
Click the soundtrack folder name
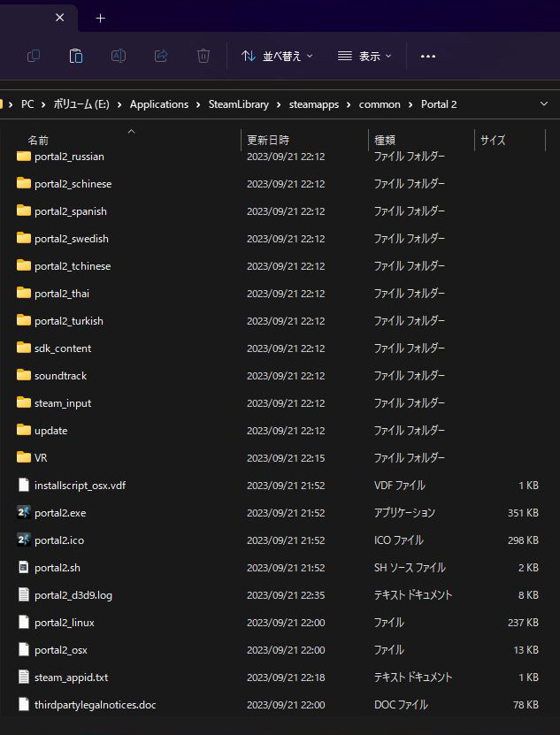click(x=60, y=376)
